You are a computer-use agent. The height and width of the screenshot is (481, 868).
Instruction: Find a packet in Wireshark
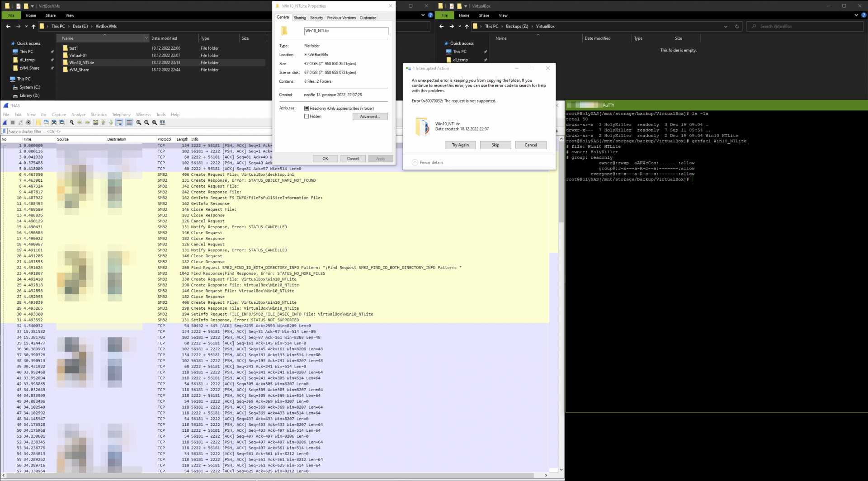tap(71, 123)
